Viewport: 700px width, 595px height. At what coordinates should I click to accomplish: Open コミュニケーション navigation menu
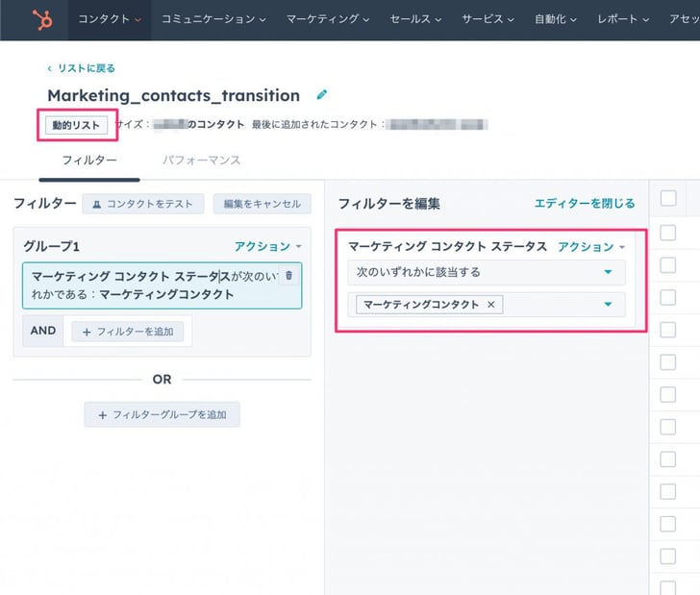tap(213, 19)
